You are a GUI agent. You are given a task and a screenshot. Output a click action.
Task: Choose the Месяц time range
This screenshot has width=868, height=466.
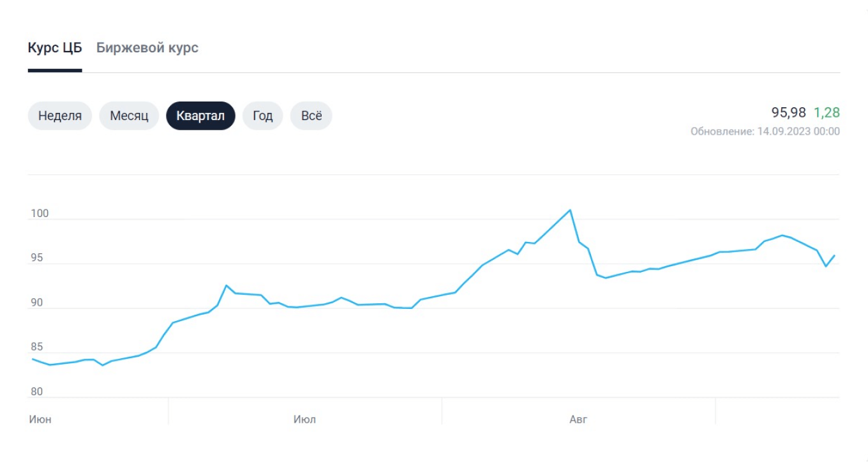coord(129,116)
